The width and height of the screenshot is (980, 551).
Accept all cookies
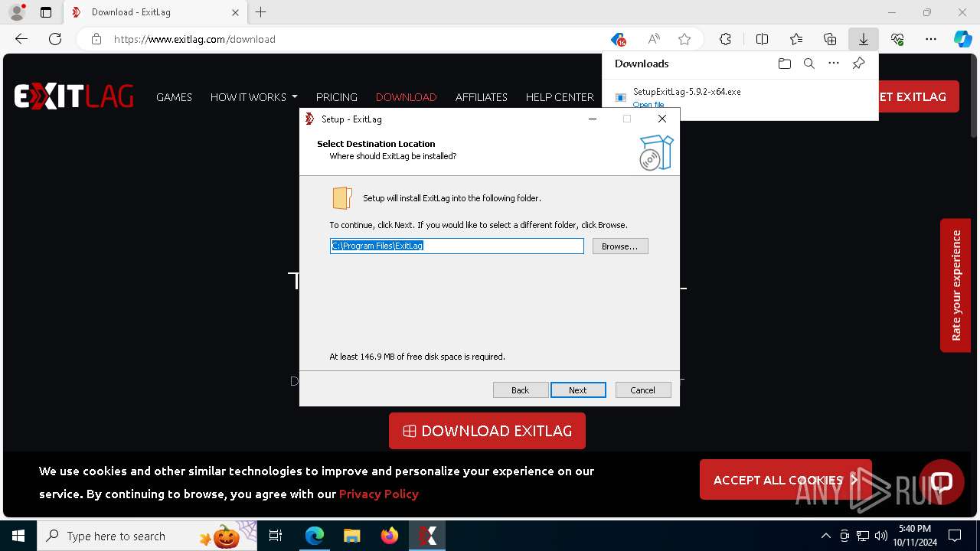785,480
